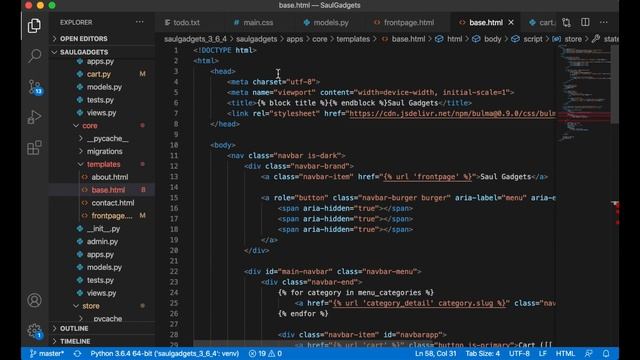This screenshot has width=640, height=360.
Task: Open the Explorer view in activity bar
Action: pos(34,26)
